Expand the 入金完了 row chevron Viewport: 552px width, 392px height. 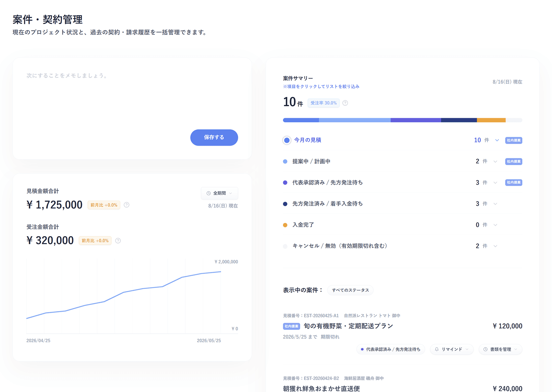point(495,225)
